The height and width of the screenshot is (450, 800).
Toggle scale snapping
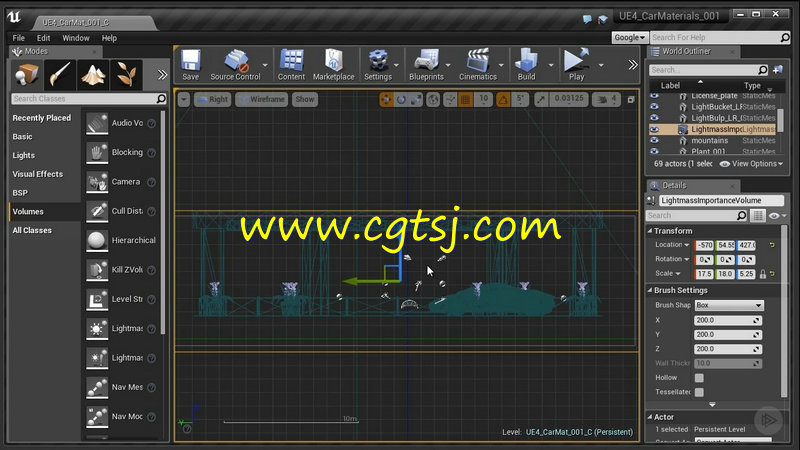point(541,99)
